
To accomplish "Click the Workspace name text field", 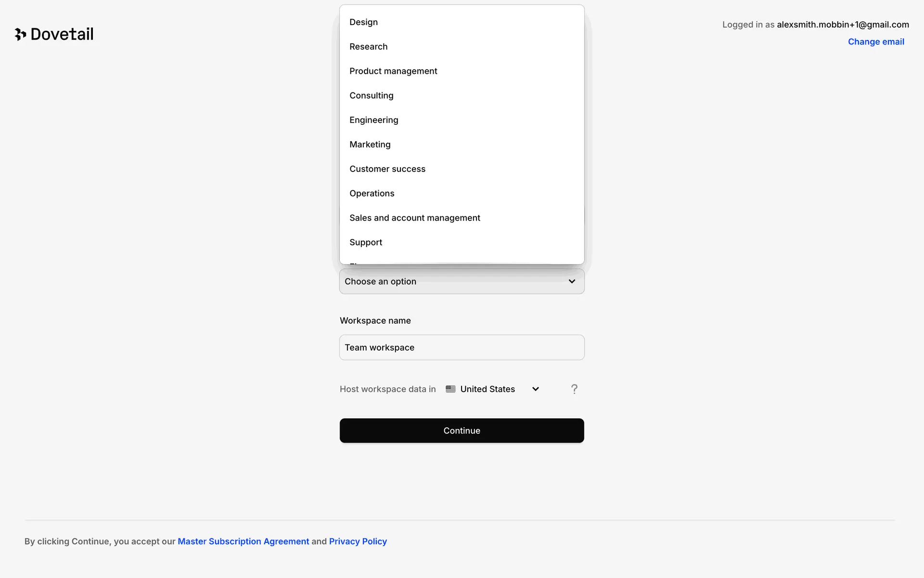I will [x=462, y=347].
